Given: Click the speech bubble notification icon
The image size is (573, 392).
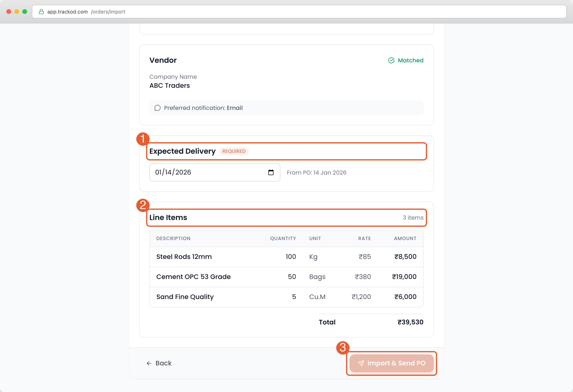Looking at the screenshot, I should (x=157, y=108).
